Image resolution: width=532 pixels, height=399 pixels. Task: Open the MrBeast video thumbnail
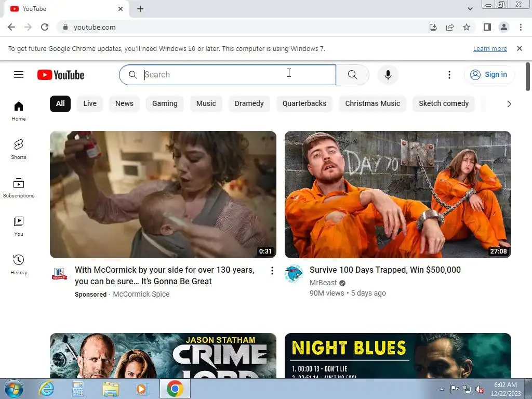point(397,194)
